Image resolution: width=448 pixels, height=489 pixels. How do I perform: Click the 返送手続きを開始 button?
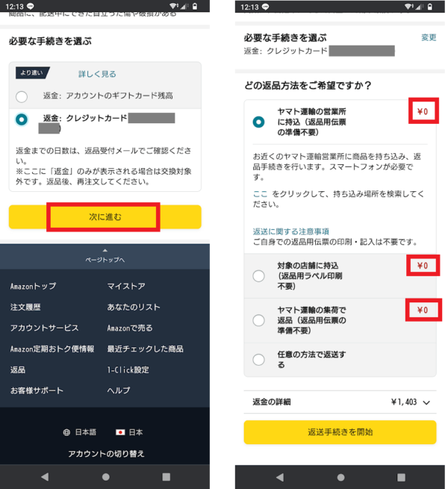click(x=340, y=432)
